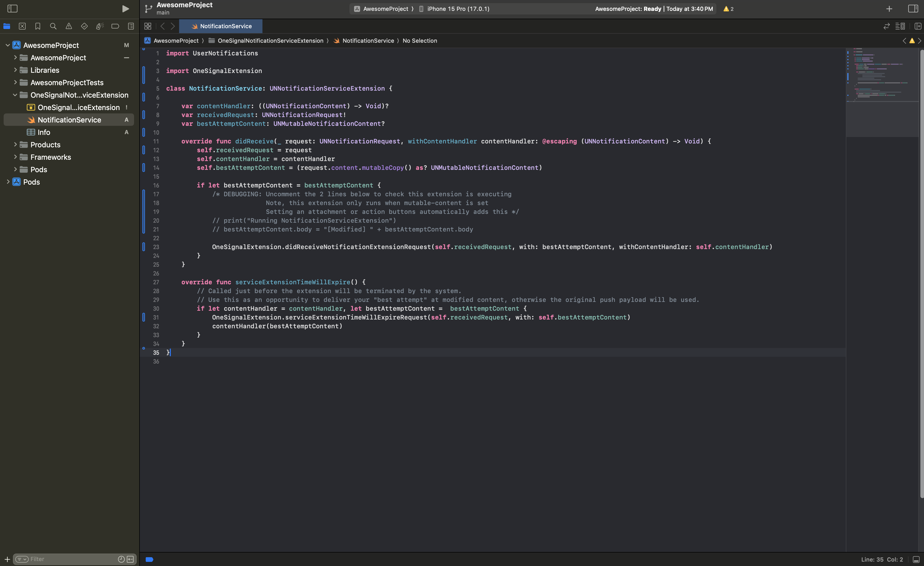This screenshot has height=566, width=924.
Task: Open the related items grid menu
Action: [x=148, y=26]
